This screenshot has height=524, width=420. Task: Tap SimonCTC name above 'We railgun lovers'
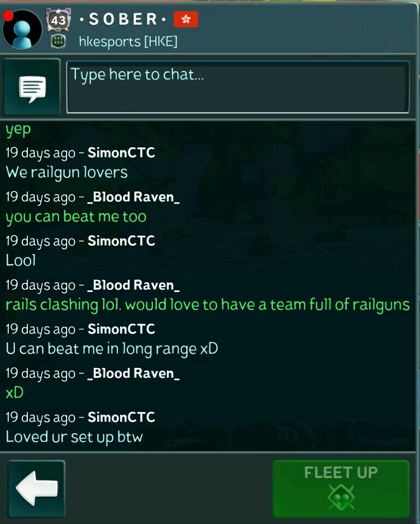121,153
